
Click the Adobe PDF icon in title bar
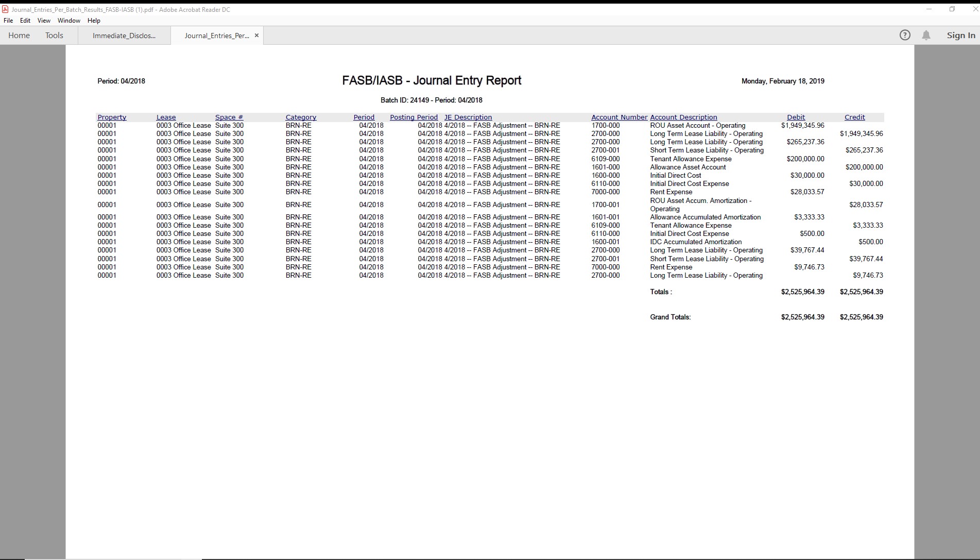coord(5,9)
